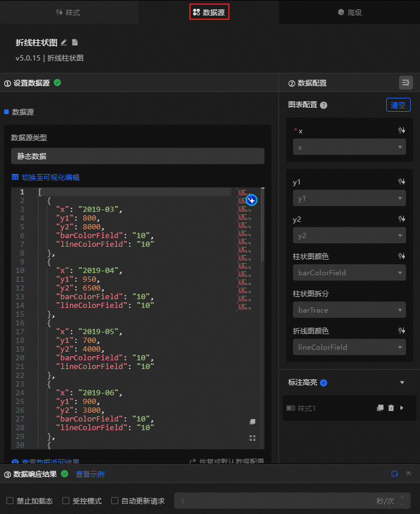Add a new 标注高亮 style with plus icon
The height and width of the screenshot is (514, 420).
tap(323, 383)
